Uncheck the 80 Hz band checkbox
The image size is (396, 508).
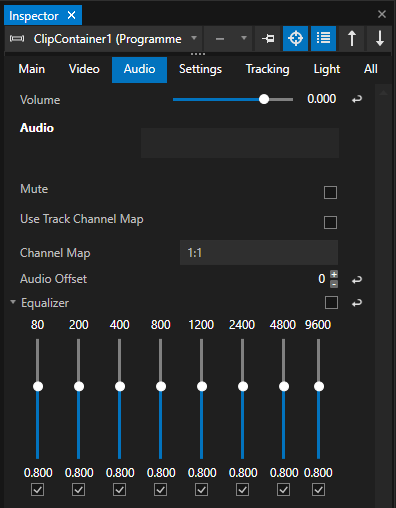[37, 490]
